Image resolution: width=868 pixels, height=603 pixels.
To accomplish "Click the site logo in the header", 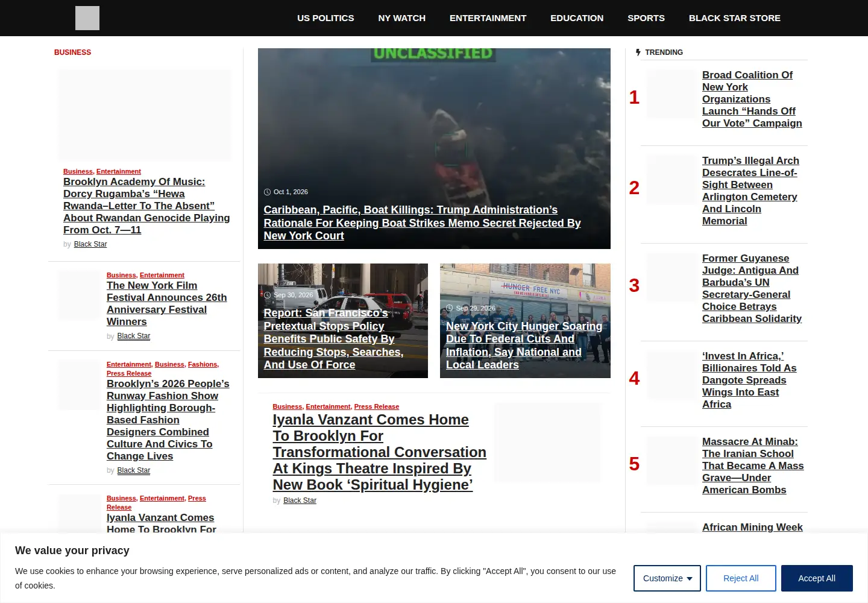I will click(87, 18).
